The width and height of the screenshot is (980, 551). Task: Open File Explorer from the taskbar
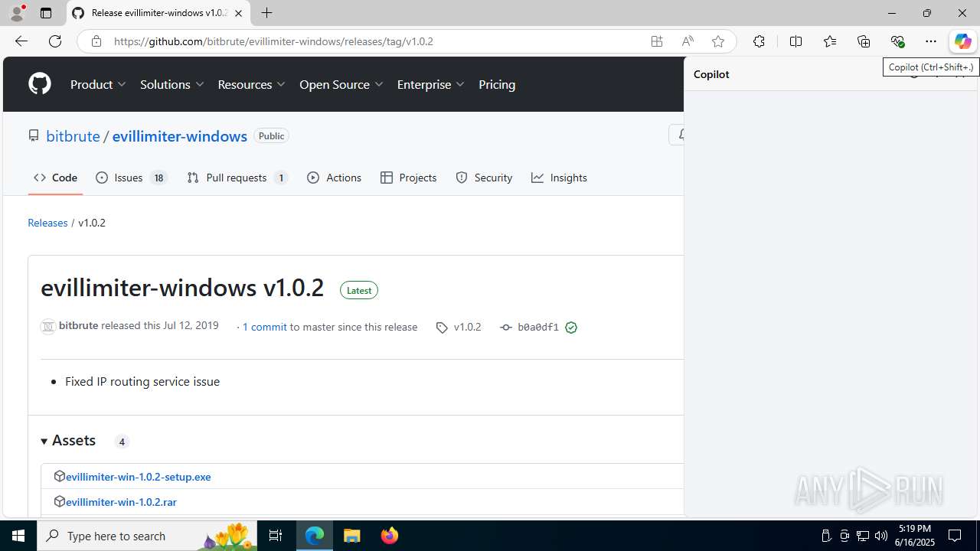click(352, 536)
